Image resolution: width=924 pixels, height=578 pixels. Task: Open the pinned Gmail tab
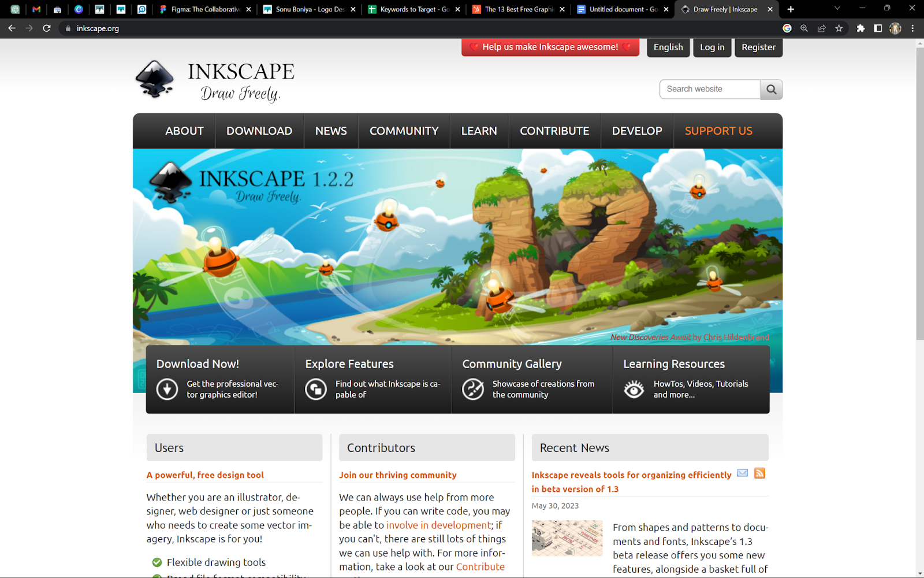[36, 9]
